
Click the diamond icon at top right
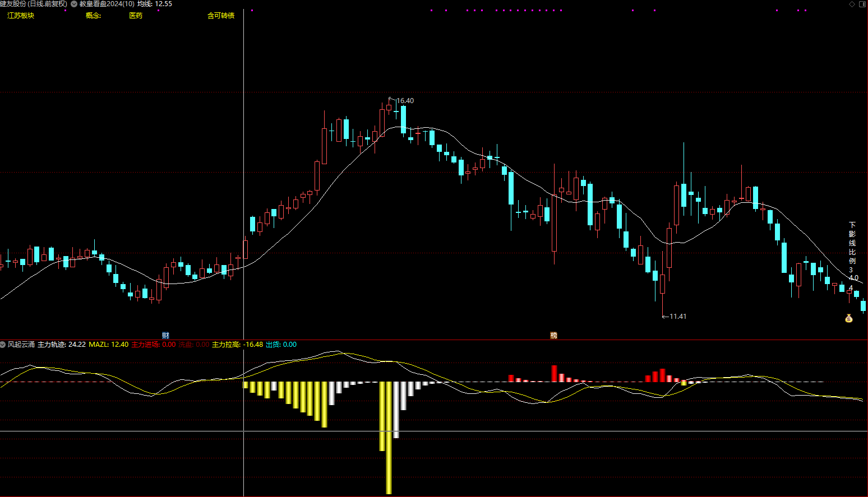(852, 4)
